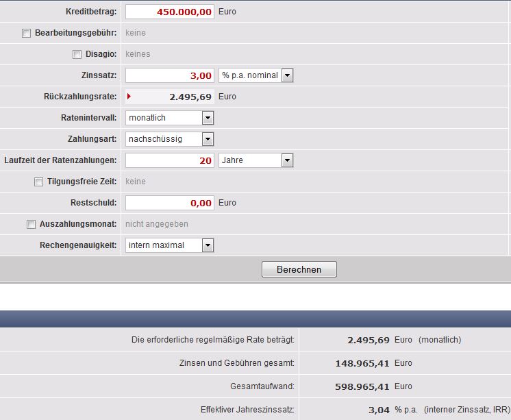511x420 pixels.
Task: Click the 'keines' text next to Disagio
Action: click(x=138, y=54)
